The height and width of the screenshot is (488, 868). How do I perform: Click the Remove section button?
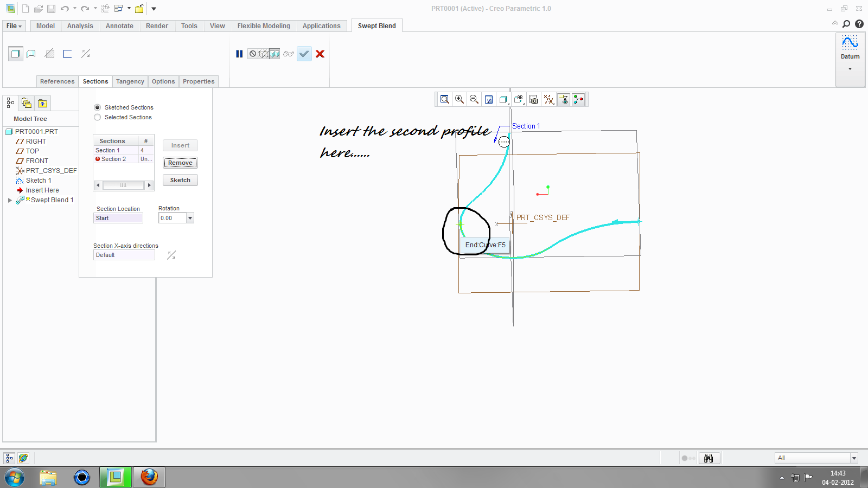point(180,163)
